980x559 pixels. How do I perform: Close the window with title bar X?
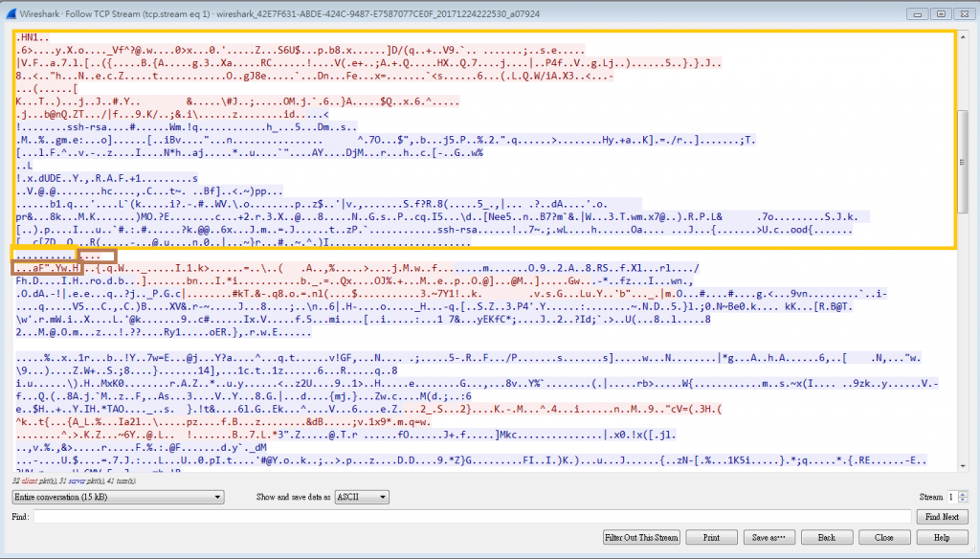(965, 13)
